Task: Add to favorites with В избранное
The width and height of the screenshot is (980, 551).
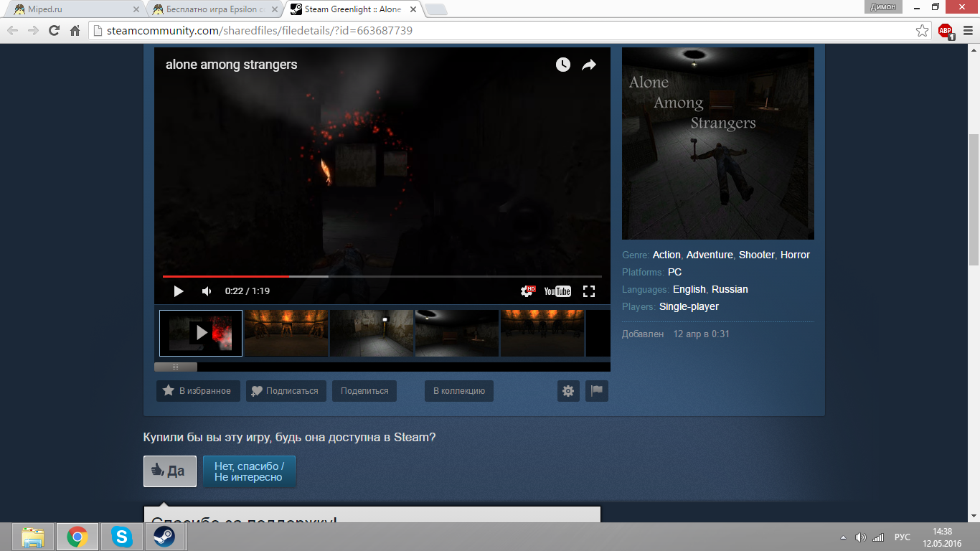Action: coord(198,391)
